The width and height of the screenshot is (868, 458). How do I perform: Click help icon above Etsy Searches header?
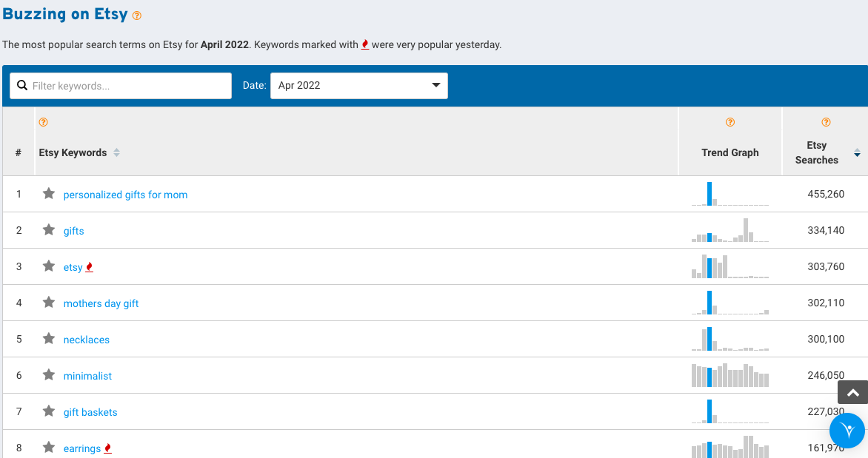click(x=826, y=122)
